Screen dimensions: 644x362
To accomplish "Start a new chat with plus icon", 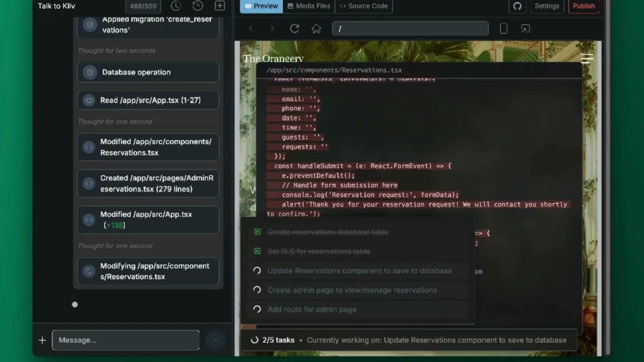I will pyautogui.click(x=220, y=6).
